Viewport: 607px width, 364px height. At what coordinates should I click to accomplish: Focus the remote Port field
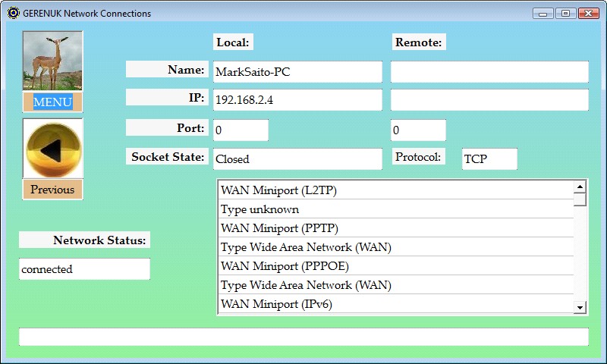click(x=418, y=130)
